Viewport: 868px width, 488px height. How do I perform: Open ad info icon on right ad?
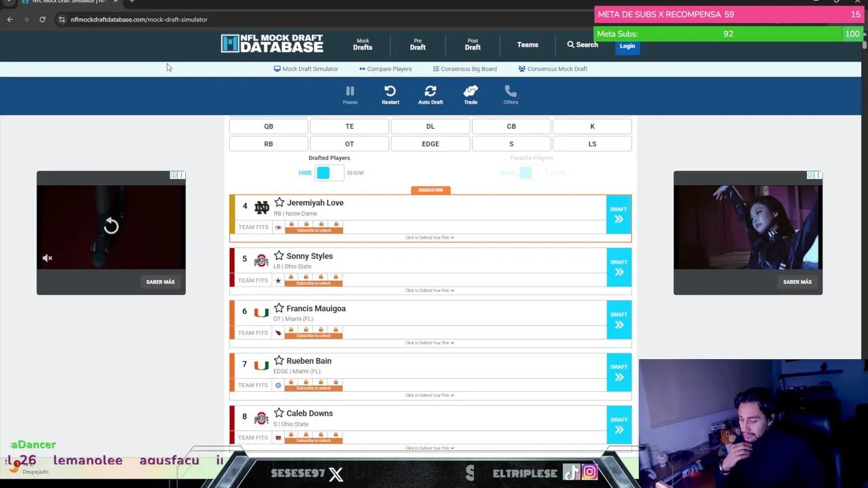coord(810,176)
